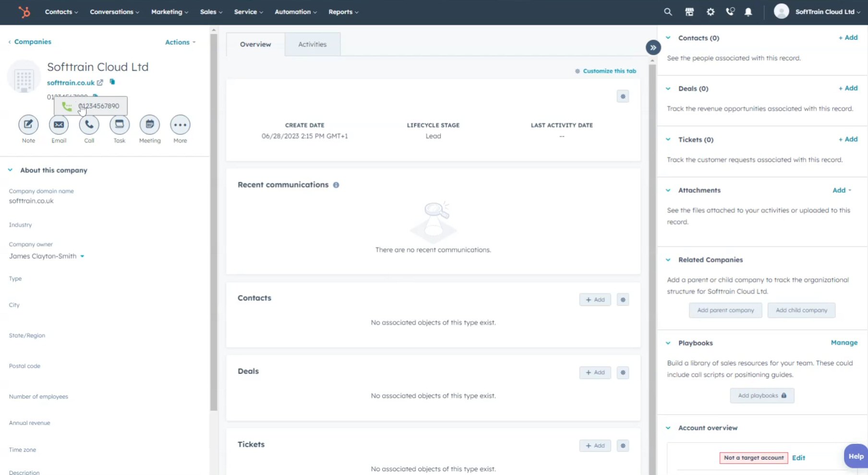Screen dimensions: 868x475
Task: Click info icon beside Recent communications
Action: tap(336, 185)
